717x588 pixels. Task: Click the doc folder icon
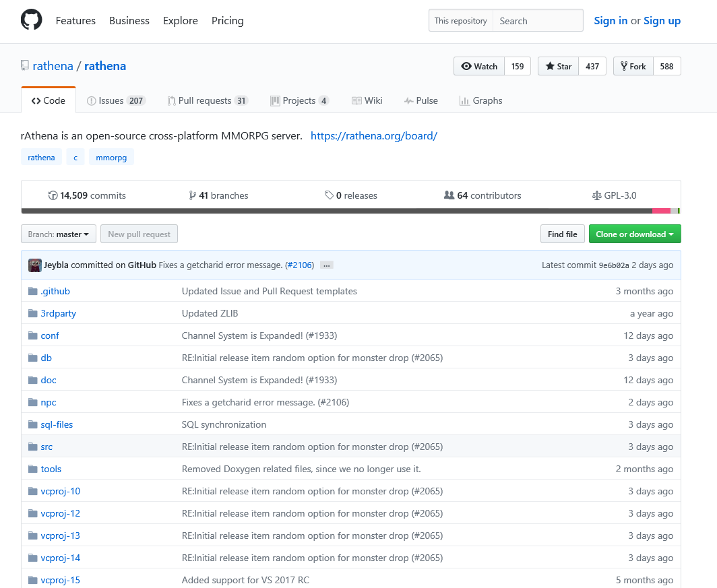point(32,380)
